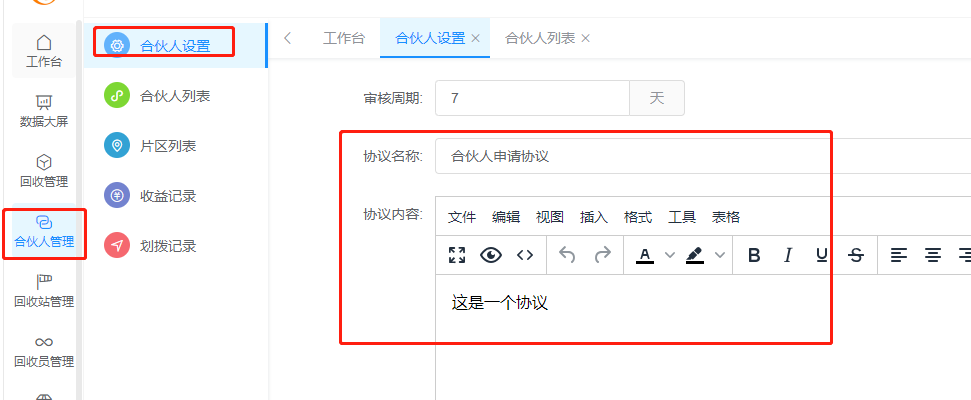Open 片区列表 in the submenu
The image size is (971, 400).
pyautogui.click(x=175, y=146)
